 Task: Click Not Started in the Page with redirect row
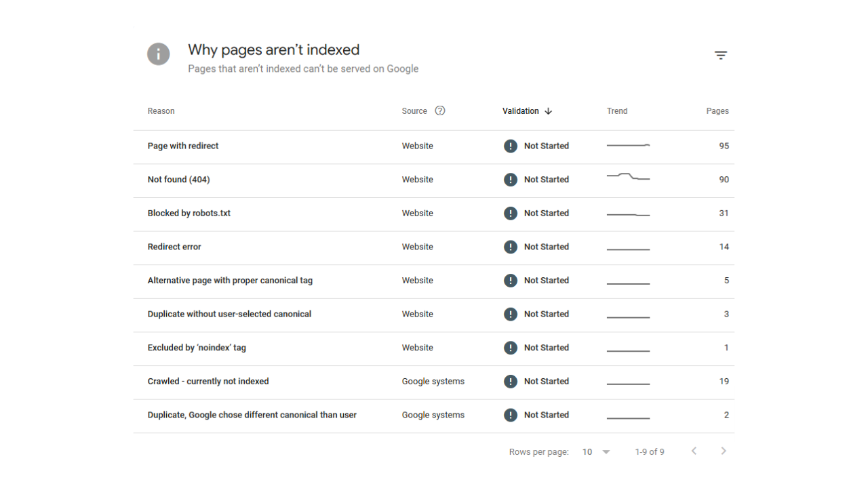(547, 146)
